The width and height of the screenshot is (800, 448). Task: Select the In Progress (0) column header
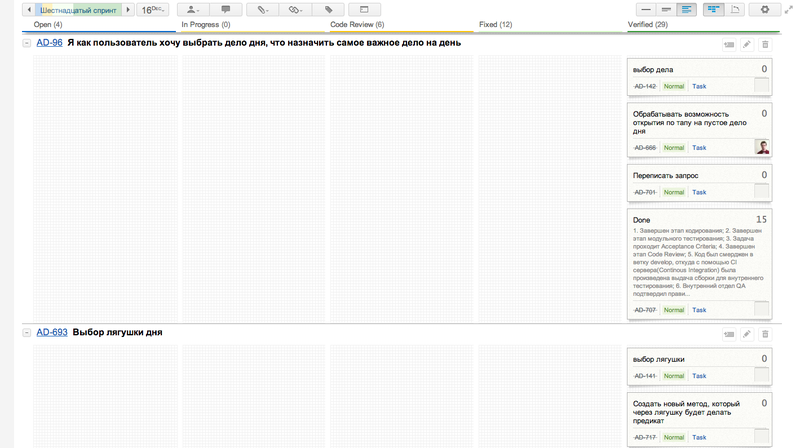pos(206,24)
